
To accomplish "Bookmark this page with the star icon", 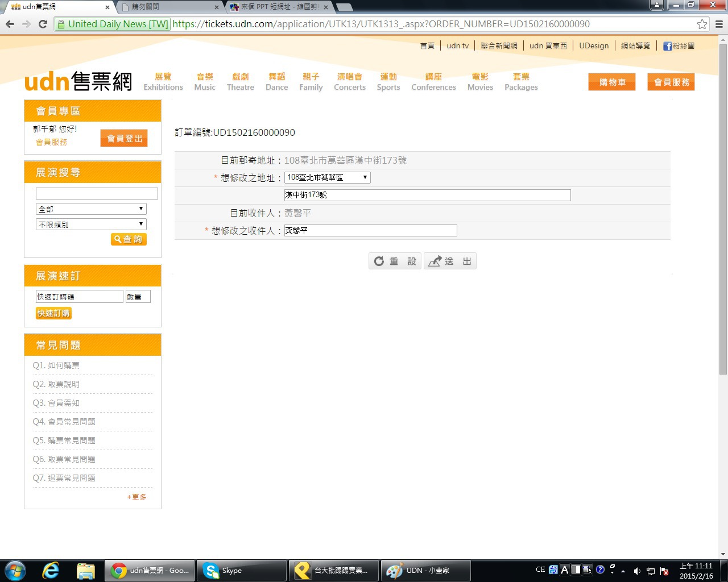I will pyautogui.click(x=702, y=24).
